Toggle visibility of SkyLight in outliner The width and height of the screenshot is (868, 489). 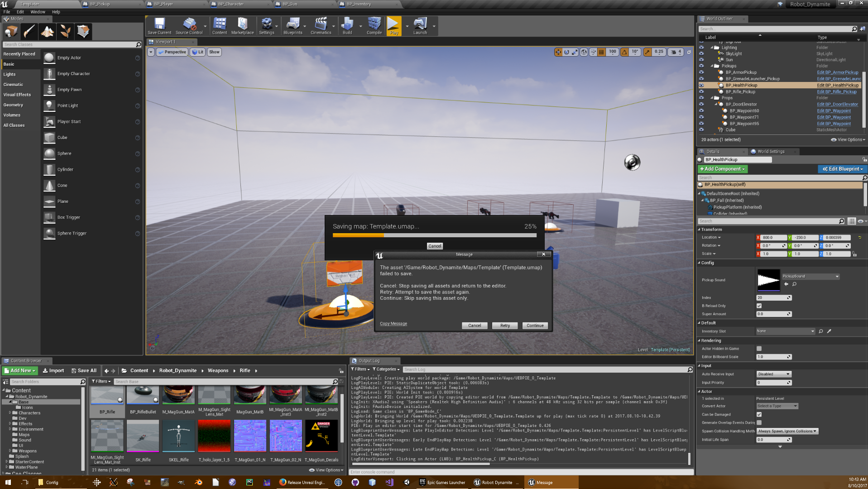(701, 53)
